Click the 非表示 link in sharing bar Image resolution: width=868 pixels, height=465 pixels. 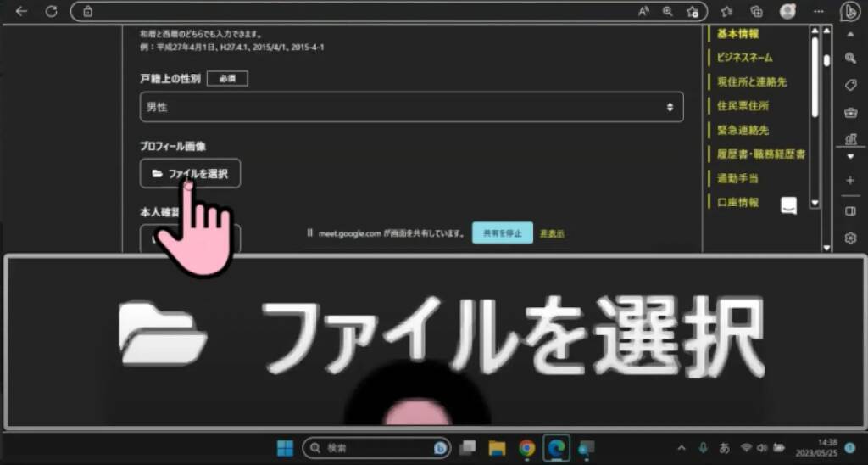(552, 233)
